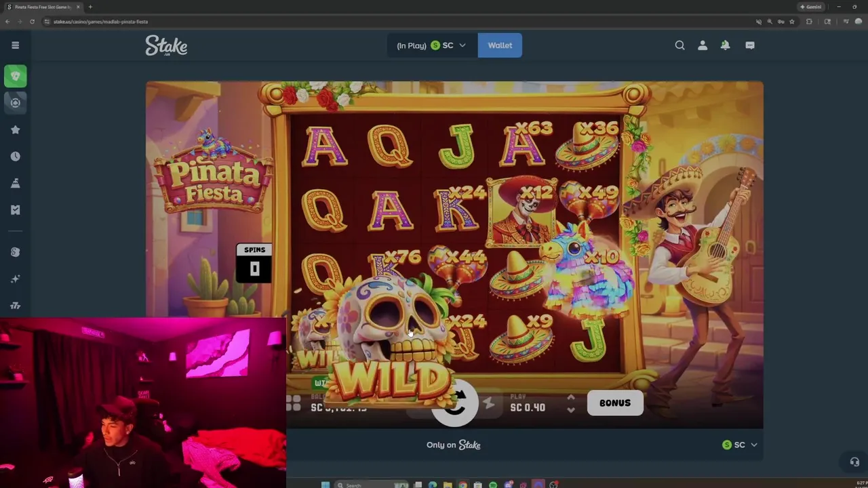
Task: Open the Stake hamburger menu
Action: [15, 45]
